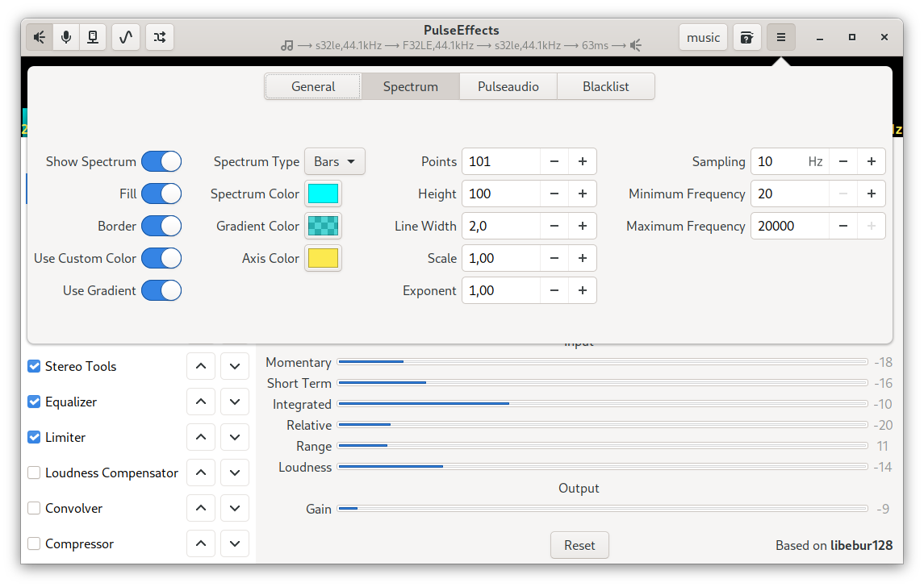This screenshot has height=587, width=924.
Task: Toggle the Fill switch
Action: [161, 194]
